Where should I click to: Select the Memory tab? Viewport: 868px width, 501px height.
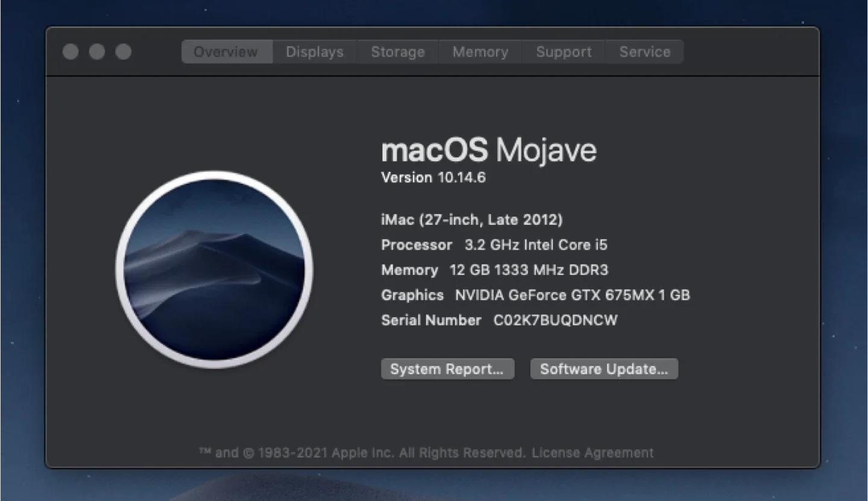pyautogui.click(x=480, y=52)
